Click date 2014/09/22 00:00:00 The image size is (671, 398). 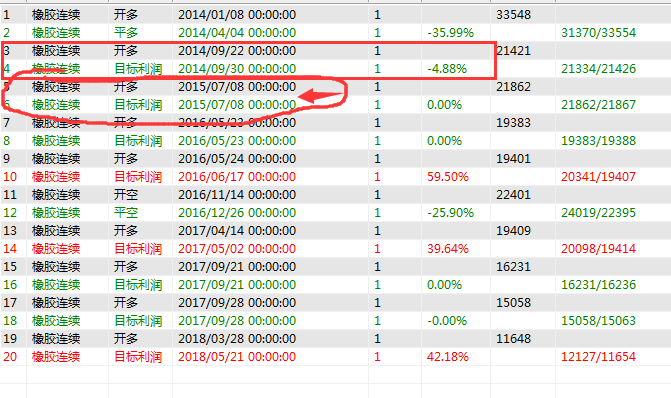[x=237, y=51]
